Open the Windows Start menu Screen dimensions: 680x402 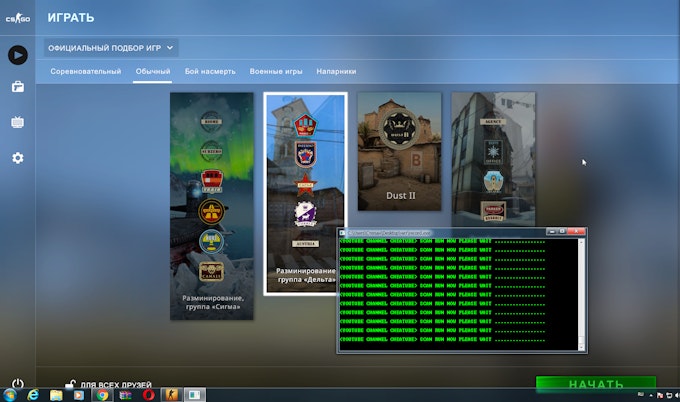10,395
